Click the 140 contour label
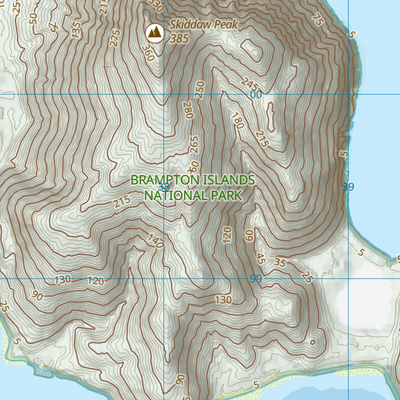The height and width of the screenshot is (400, 400). tap(156, 241)
